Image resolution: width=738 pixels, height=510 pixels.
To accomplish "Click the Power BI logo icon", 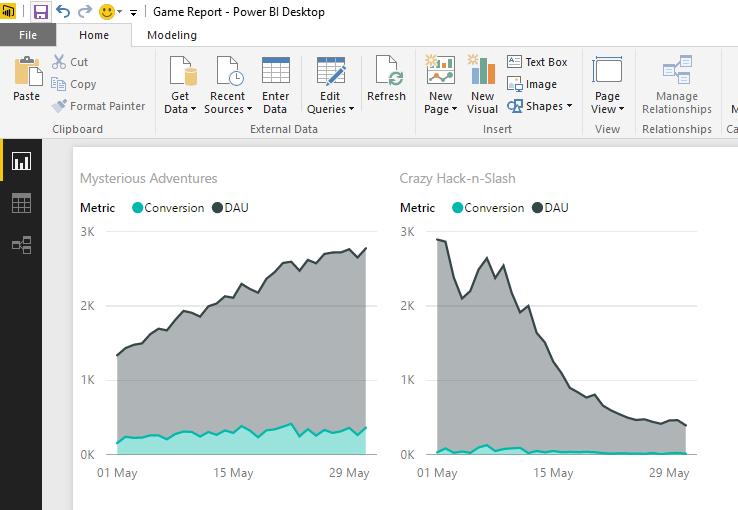I will (x=8, y=11).
